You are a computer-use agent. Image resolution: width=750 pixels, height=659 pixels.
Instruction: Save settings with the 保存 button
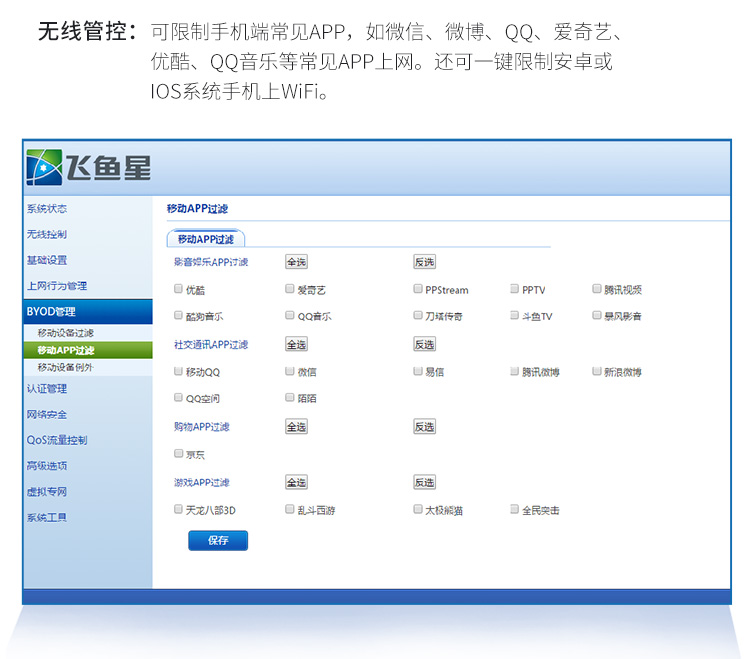[218, 540]
